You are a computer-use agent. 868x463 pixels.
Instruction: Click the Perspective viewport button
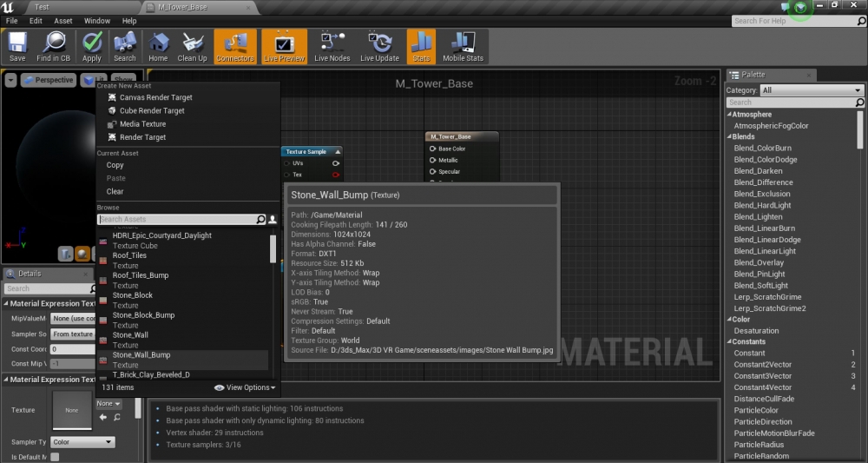(49, 80)
